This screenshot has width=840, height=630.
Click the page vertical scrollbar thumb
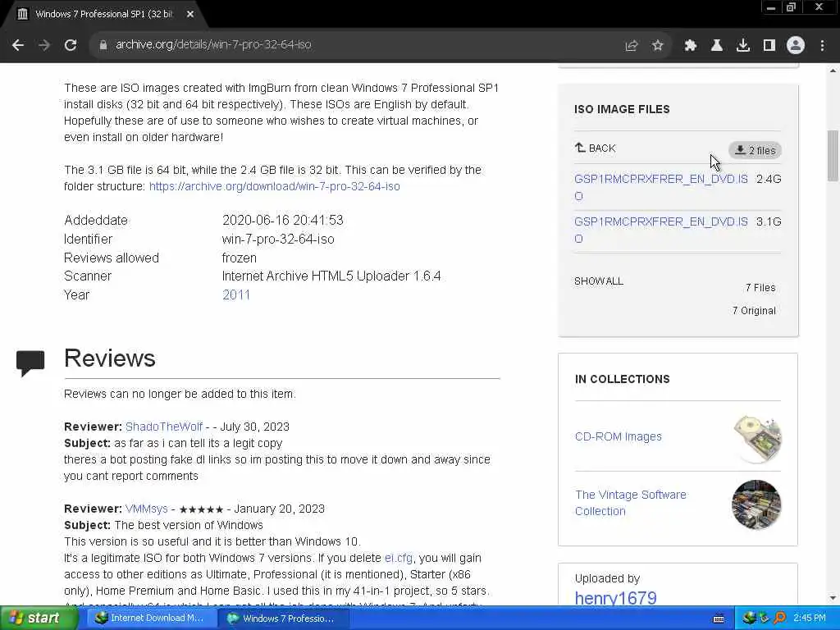pyautogui.click(x=833, y=157)
